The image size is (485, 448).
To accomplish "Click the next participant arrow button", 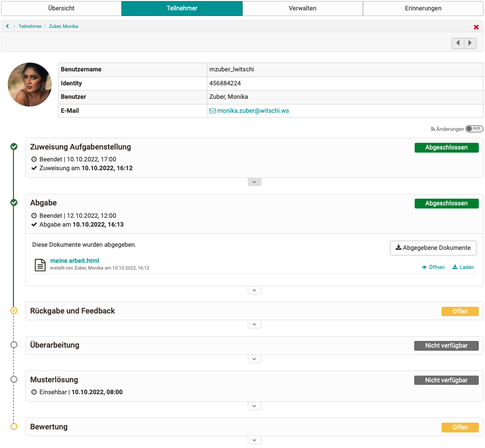I will click(x=471, y=43).
